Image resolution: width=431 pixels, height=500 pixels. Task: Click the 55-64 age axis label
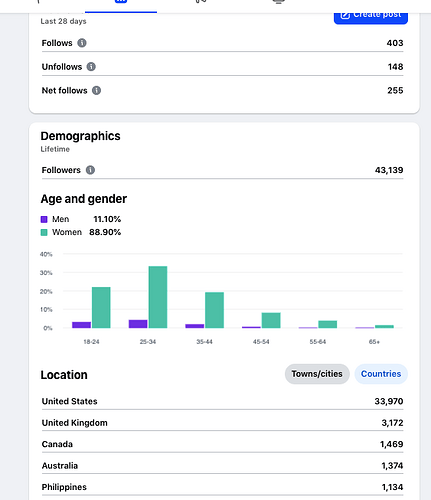[x=318, y=342]
